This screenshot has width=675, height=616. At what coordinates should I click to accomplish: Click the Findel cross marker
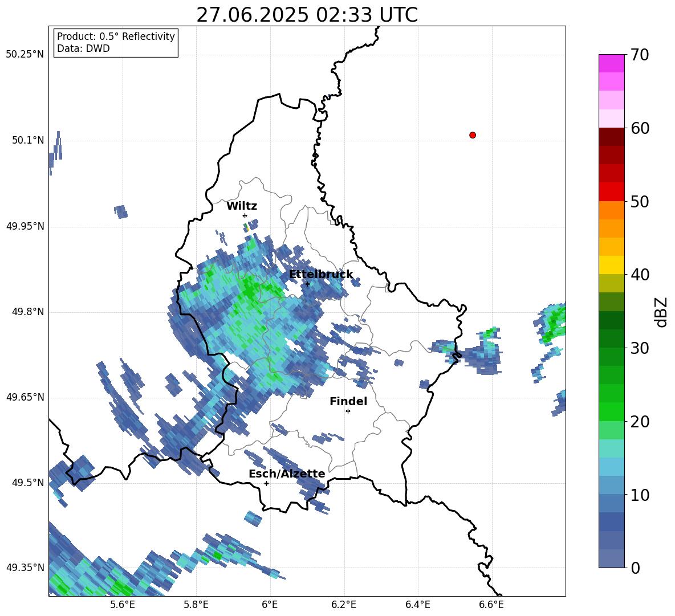[348, 411]
